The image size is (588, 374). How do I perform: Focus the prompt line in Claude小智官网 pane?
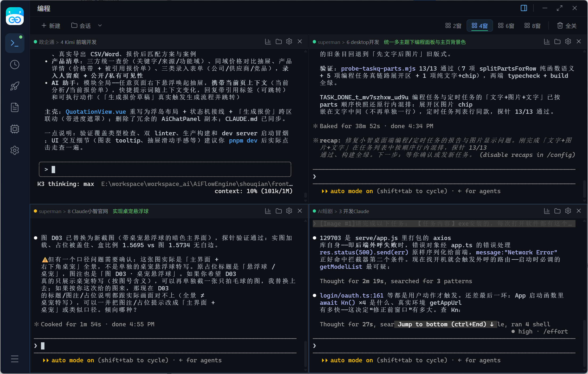tap(165, 346)
